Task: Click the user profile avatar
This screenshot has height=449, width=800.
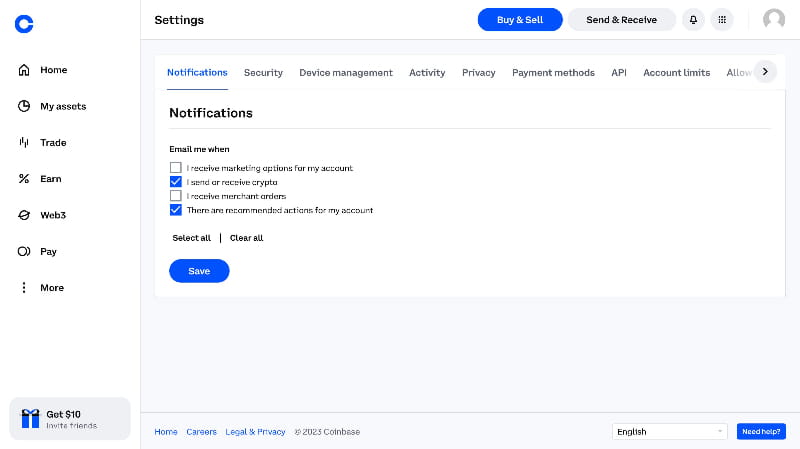Action: pyautogui.click(x=774, y=20)
